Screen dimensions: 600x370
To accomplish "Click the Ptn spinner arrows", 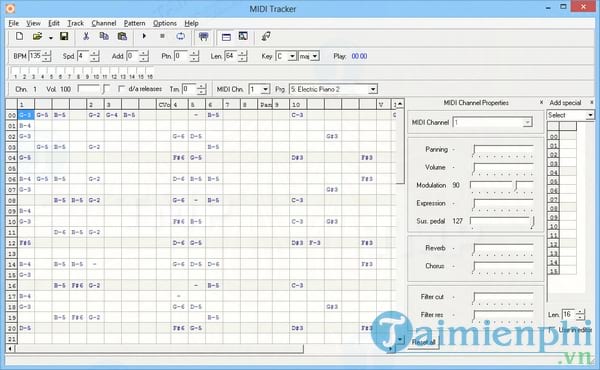I will [194, 56].
